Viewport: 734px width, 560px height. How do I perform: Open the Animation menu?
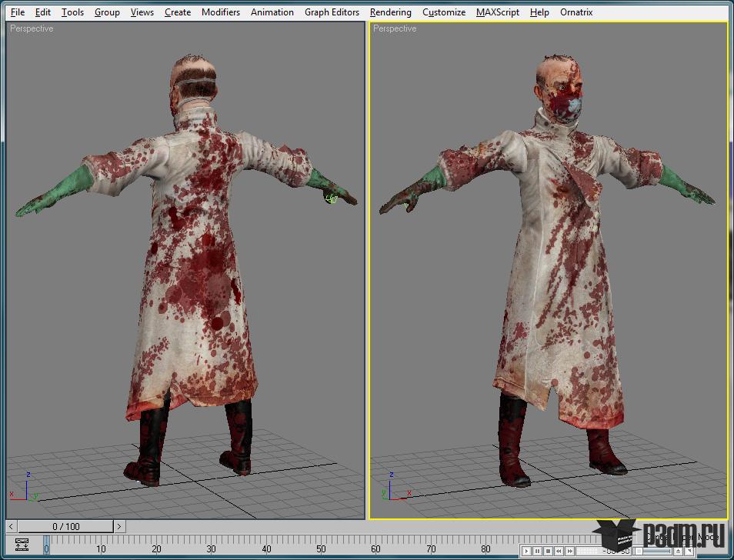272,12
